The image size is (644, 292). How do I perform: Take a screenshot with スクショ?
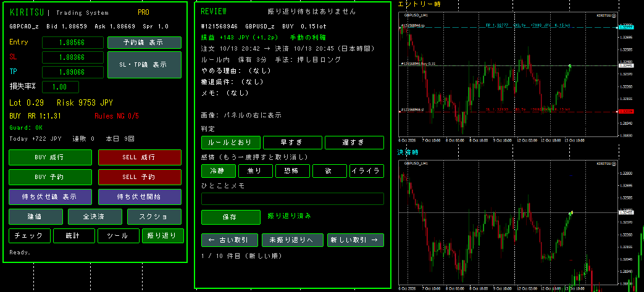pyautogui.click(x=154, y=217)
